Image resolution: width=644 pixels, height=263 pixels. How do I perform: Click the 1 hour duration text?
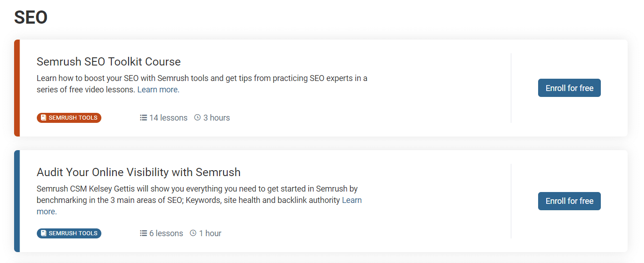coord(210,233)
